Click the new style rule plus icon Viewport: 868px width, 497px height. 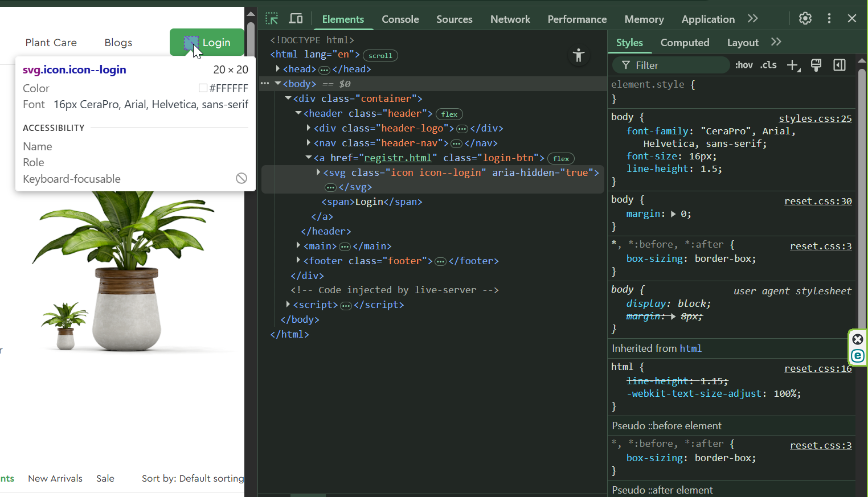793,65
